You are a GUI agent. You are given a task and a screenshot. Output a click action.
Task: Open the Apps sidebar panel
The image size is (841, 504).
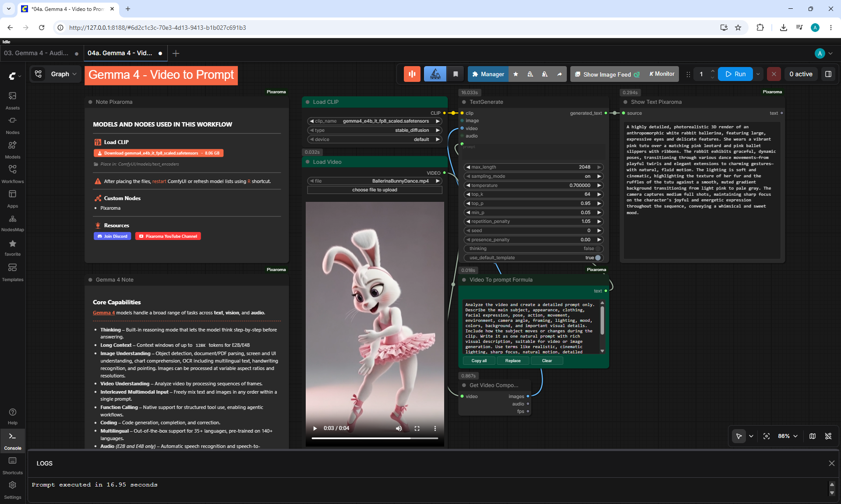tap(13, 198)
